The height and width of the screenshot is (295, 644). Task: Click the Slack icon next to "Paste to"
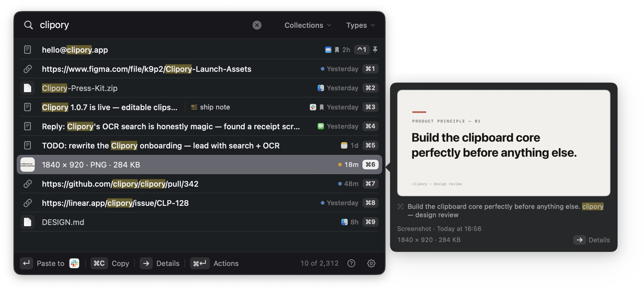pyautogui.click(x=74, y=263)
